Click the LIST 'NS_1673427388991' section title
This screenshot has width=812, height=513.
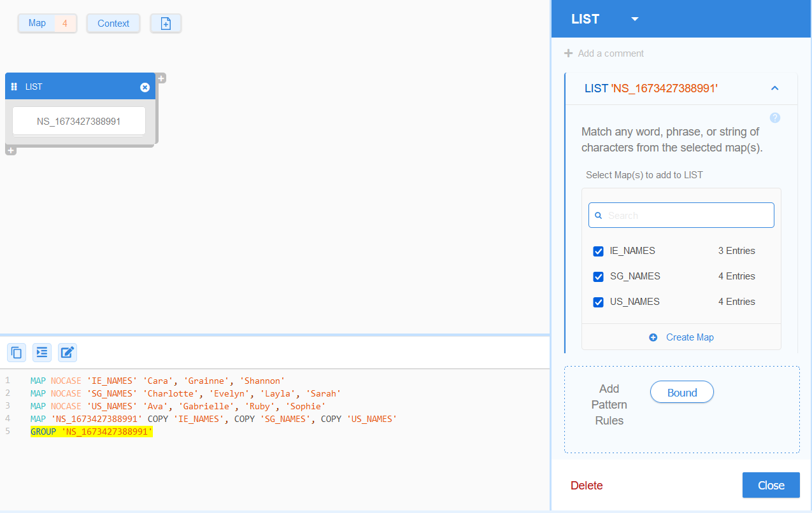coord(651,88)
